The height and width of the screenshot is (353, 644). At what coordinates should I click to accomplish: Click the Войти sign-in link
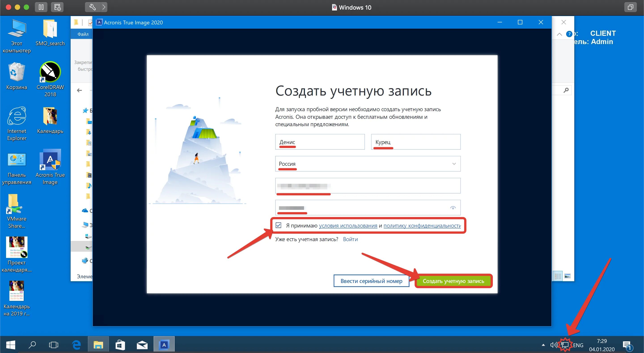pos(350,239)
